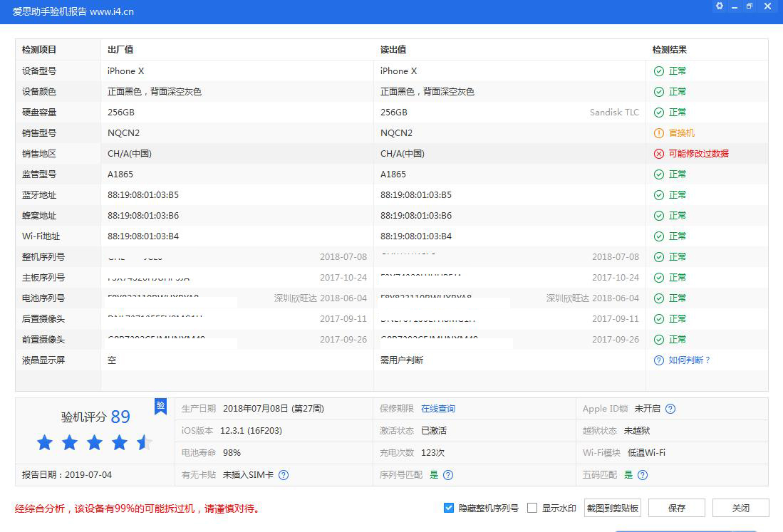Uncheck the 隐藏整机序列号 checkbox

click(x=448, y=508)
